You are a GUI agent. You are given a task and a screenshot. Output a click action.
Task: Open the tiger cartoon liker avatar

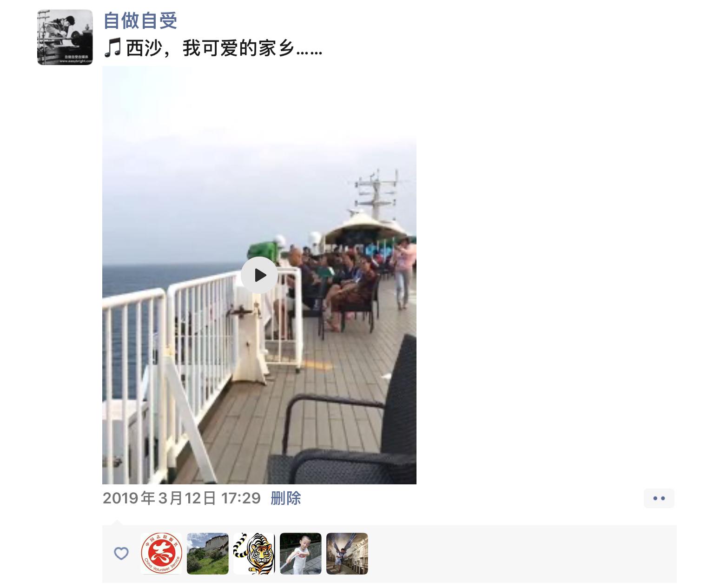point(254,554)
